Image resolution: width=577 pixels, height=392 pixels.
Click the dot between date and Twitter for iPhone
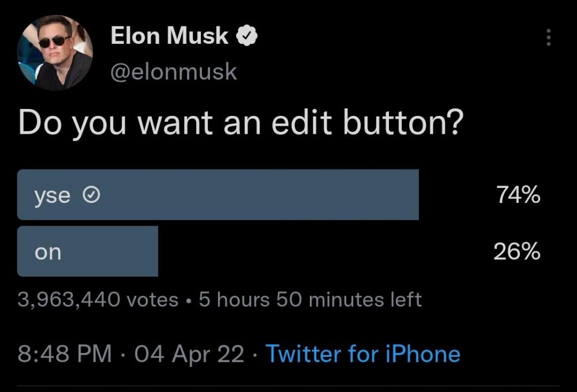[254, 354]
